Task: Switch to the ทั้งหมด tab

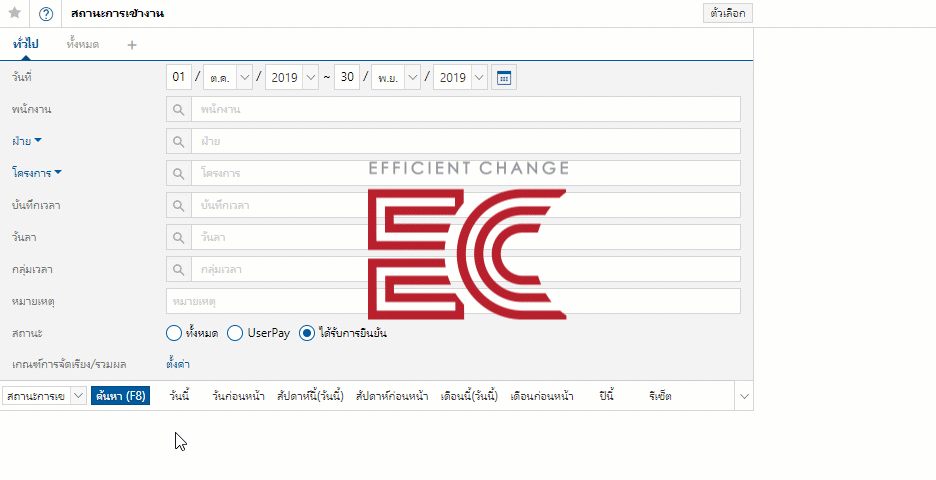Action: tap(83, 45)
